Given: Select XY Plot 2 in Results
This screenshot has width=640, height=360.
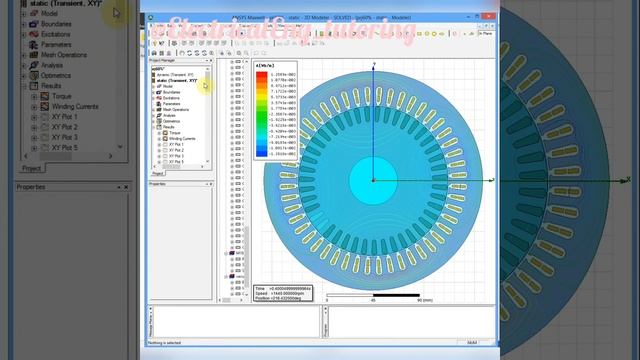Looking at the screenshot, I should [x=176, y=150].
